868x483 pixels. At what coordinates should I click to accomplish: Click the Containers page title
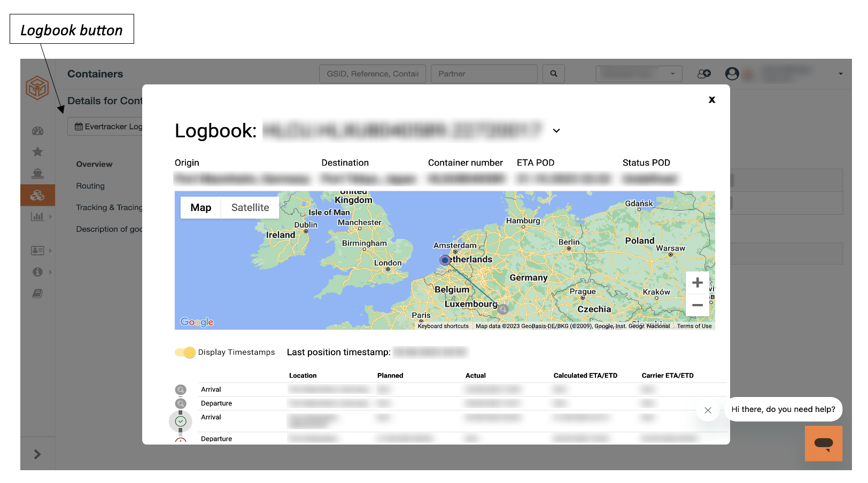coord(95,74)
